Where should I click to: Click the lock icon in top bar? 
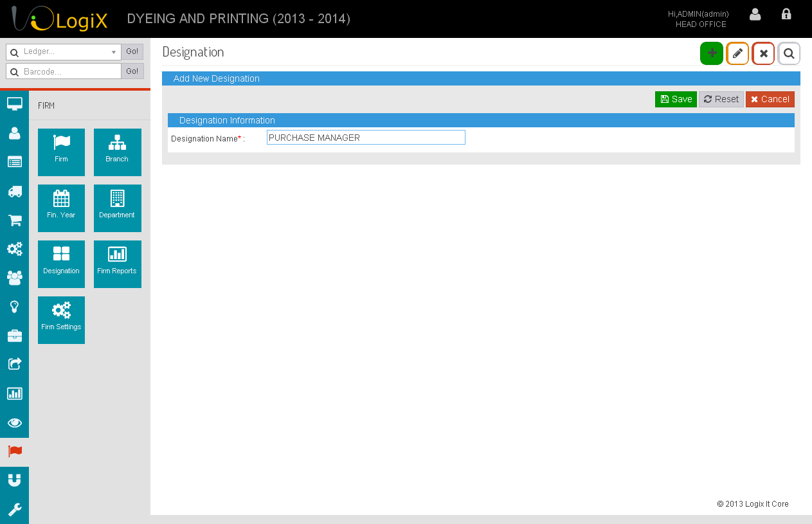pyautogui.click(x=786, y=14)
